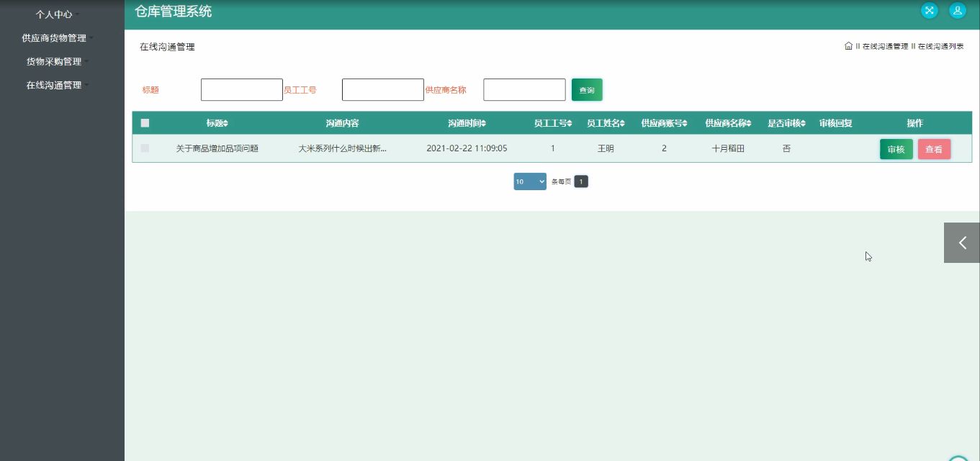Image resolution: width=980 pixels, height=461 pixels.
Task: Toggle the select-all checkbox in table header
Action: pyautogui.click(x=145, y=123)
